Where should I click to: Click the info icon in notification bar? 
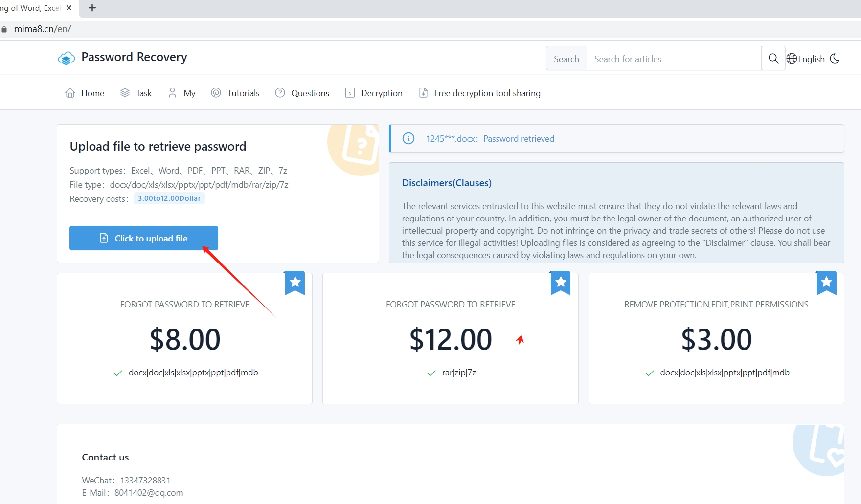pyautogui.click(x=408, y=139)
